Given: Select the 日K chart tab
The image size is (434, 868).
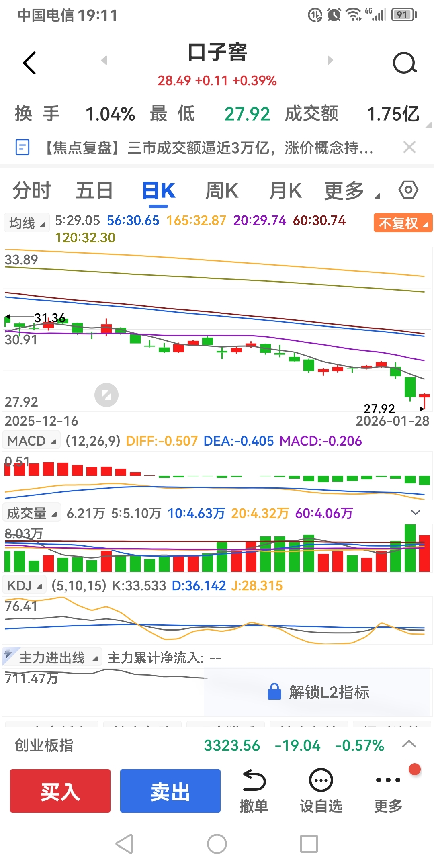Looking at the screenshot, I should 159,190.
